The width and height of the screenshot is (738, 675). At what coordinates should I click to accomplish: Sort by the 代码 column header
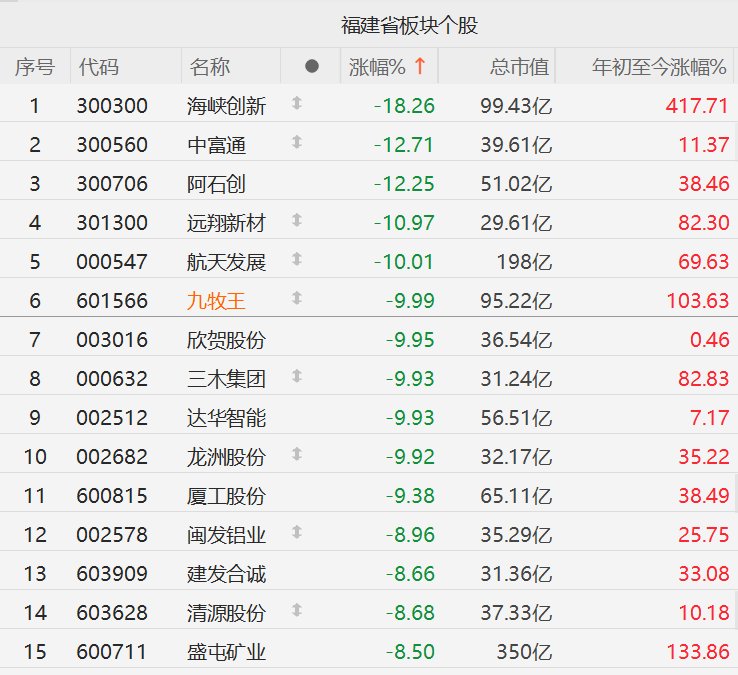point(99,67)
